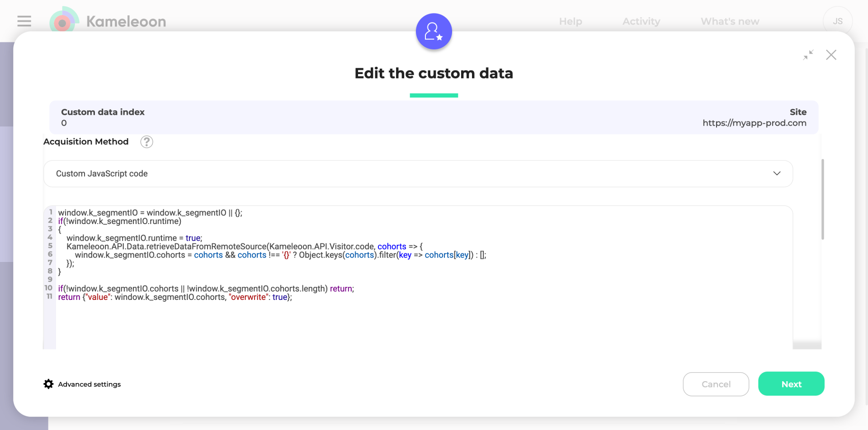Open What's new in the header
The image size is (868, 430).
730,21
